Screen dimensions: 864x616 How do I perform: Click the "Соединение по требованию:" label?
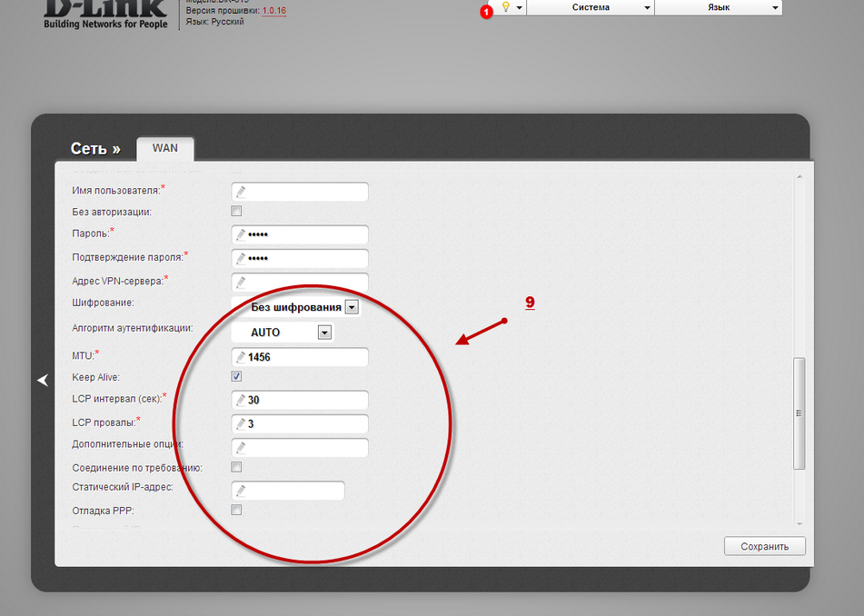pos(137,468)
